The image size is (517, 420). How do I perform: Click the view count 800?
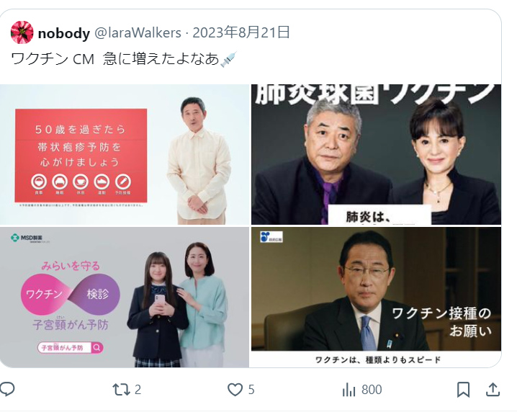pyautogui.click(x=372, y=390)
